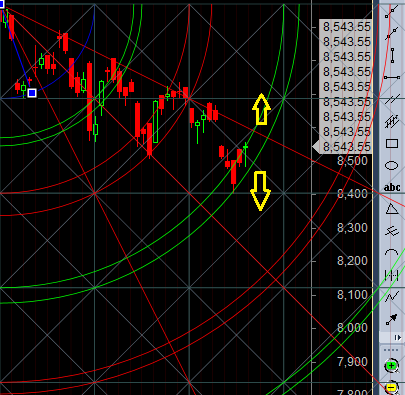Image resolution: width=405 pixels, height=395 pixels.
Task: Select the ellipse drawing tool
Action: pos(392,165)
